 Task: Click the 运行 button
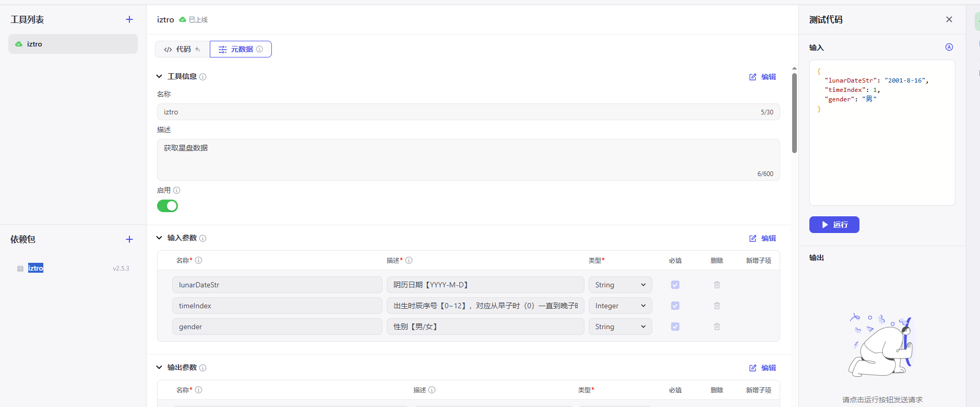[834, 225]
